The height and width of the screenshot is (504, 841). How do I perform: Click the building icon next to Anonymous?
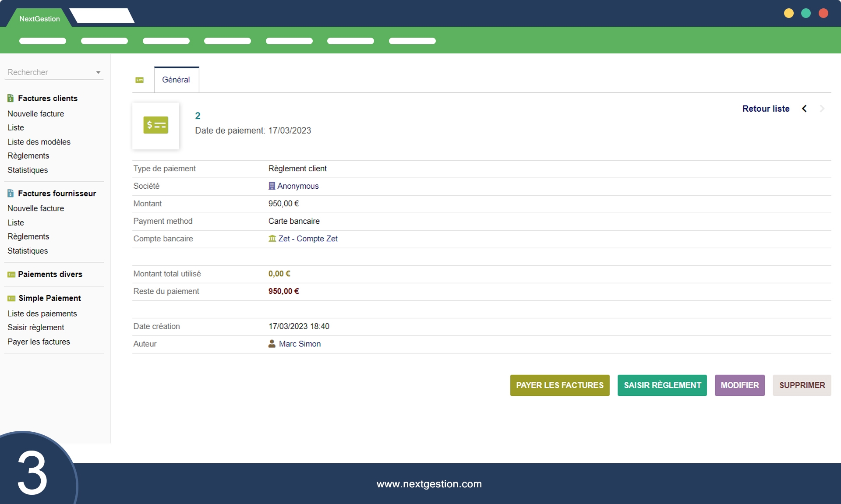tap(272, 186)
